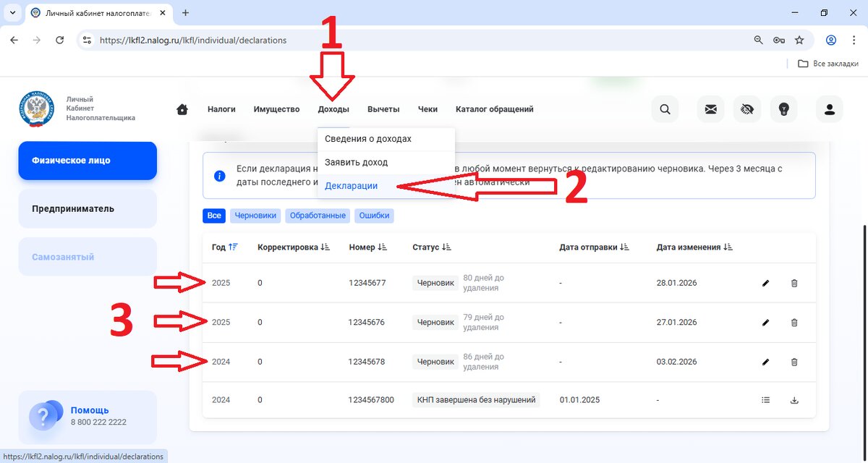Download declaration 1234567800
This screenshot has width=868, height=463.
pyautogui.click(x=794, y=399)
